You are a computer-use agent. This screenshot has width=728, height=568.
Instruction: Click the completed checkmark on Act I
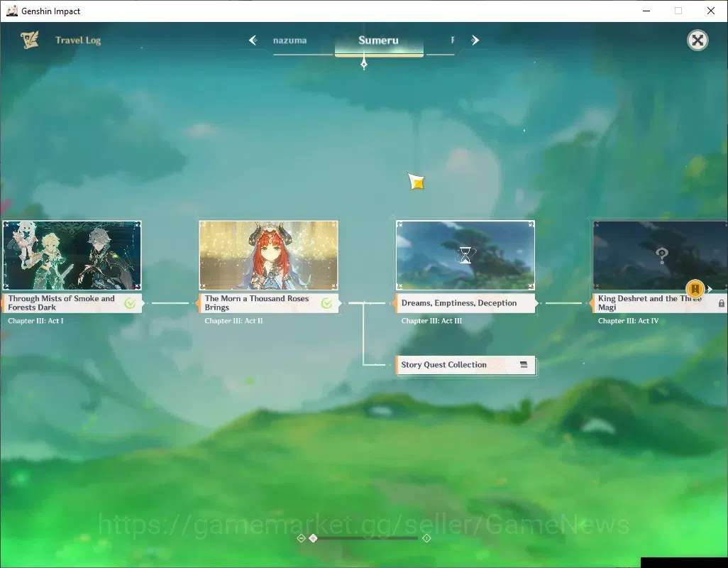[x=130, y=303]
